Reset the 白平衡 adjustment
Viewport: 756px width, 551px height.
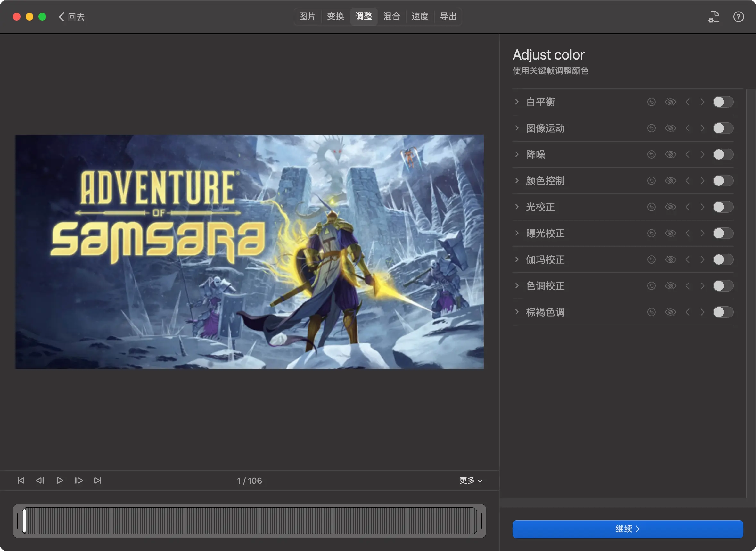[x=651, y=102]
